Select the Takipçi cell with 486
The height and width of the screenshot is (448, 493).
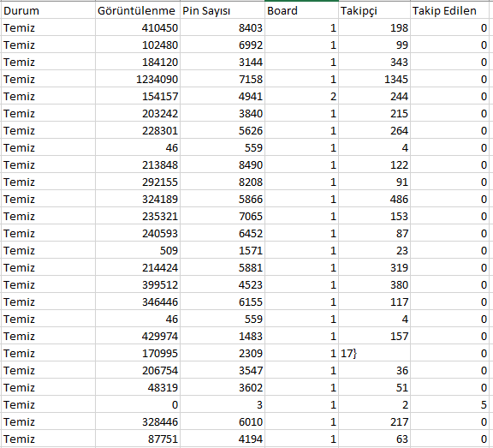point(374,199)
